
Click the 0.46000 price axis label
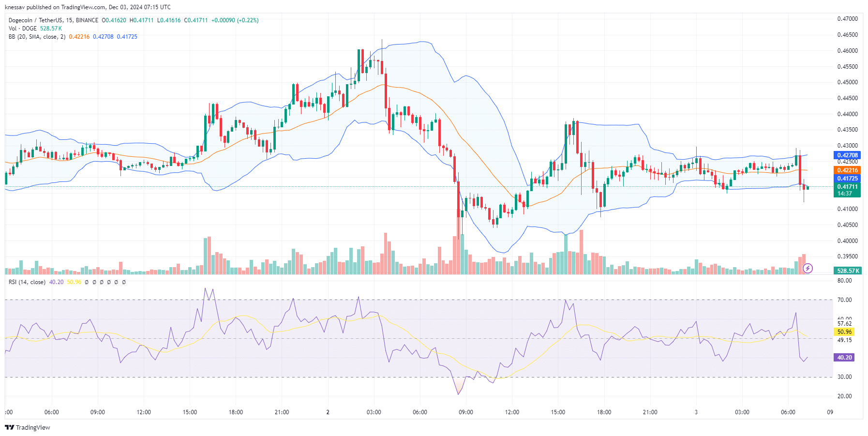coord(847,51)
